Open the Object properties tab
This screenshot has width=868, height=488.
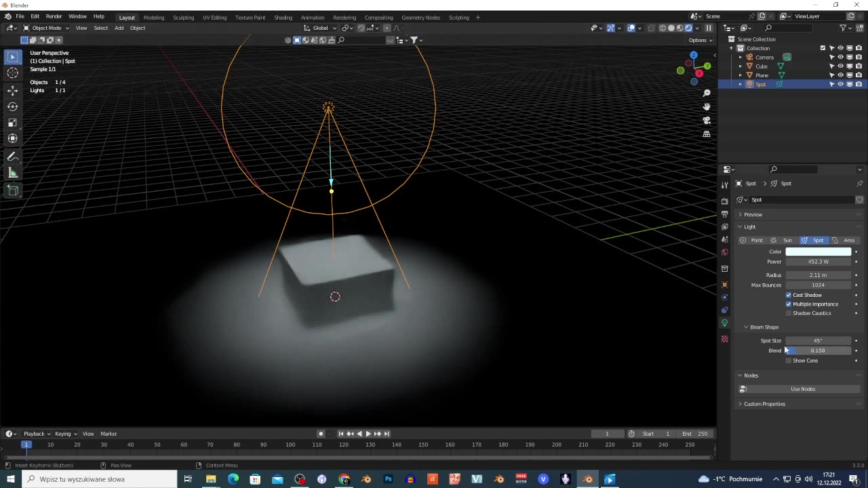[x=724, y=285]
